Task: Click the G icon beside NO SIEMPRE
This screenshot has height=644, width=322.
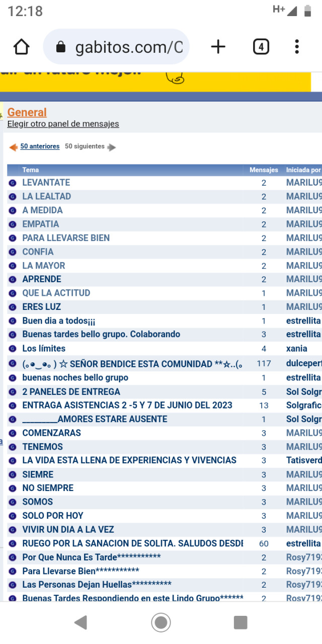Action: (x=13, y=489)
